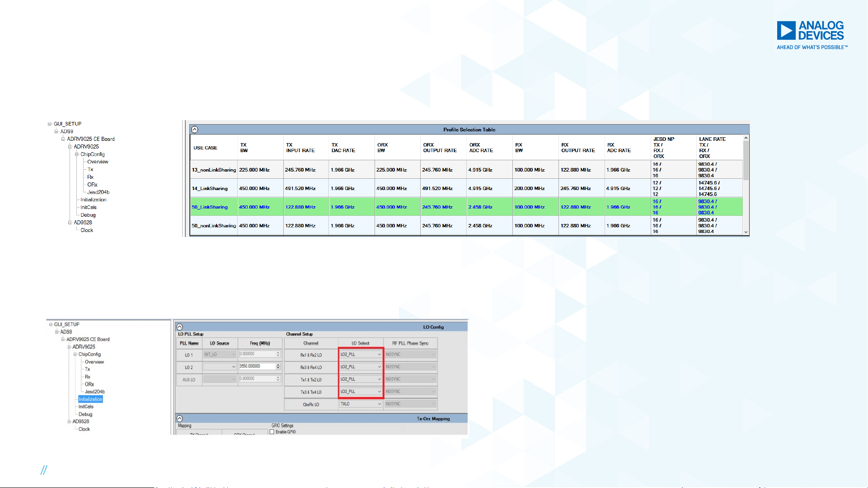Select the 13_nonLinkSharing use case row
The width and height of the screenshot is (868, 488).
(x=466, y=170)
